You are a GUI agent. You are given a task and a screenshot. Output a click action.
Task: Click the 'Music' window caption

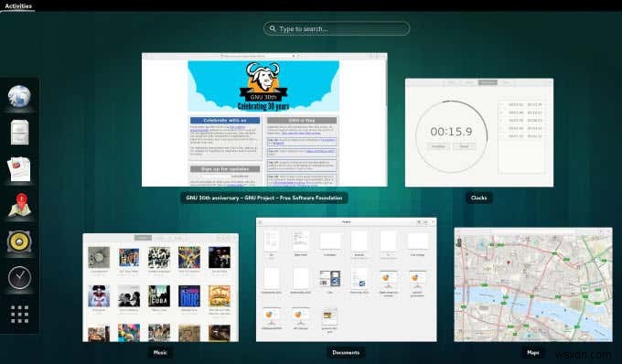point(160,352)
